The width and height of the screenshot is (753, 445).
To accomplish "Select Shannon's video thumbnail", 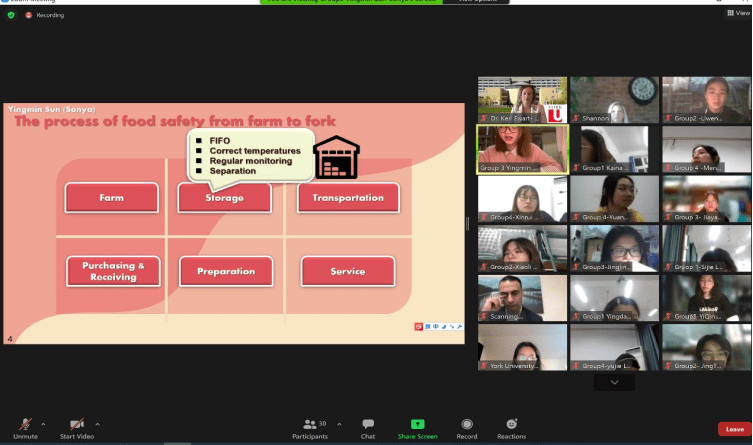I will [614, 100].
